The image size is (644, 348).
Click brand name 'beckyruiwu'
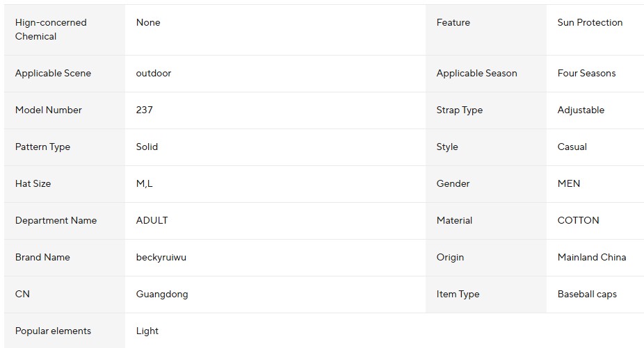coord(161,257)
